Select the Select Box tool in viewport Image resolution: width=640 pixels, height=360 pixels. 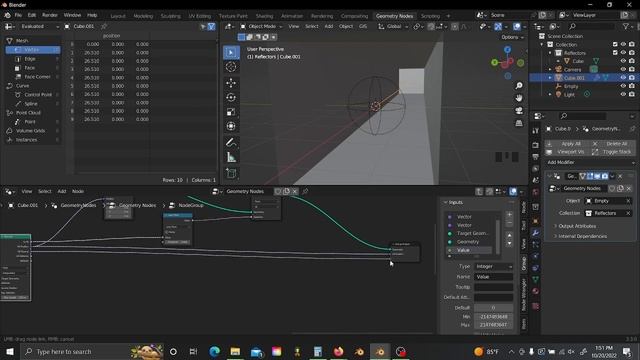click(x=231, y=52)
